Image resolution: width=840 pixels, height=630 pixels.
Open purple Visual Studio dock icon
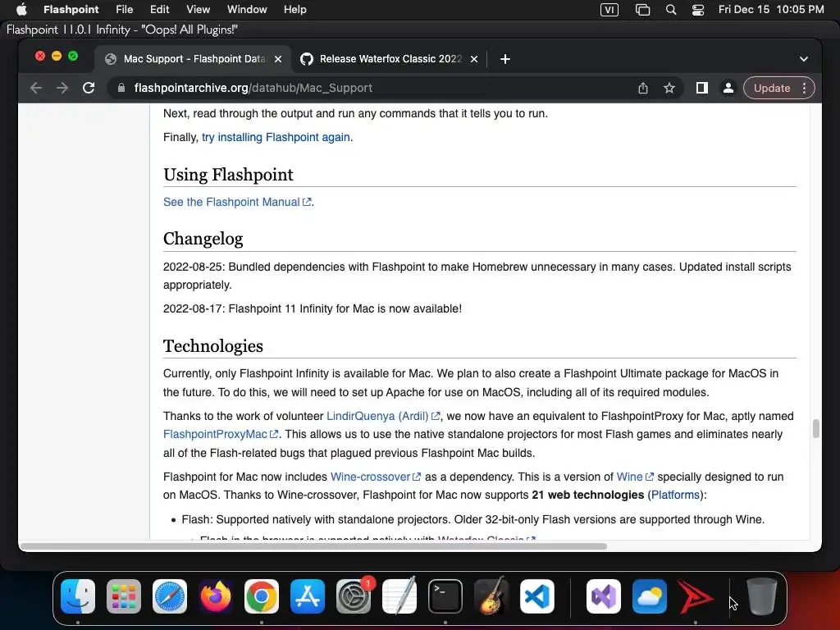(604, 596)
